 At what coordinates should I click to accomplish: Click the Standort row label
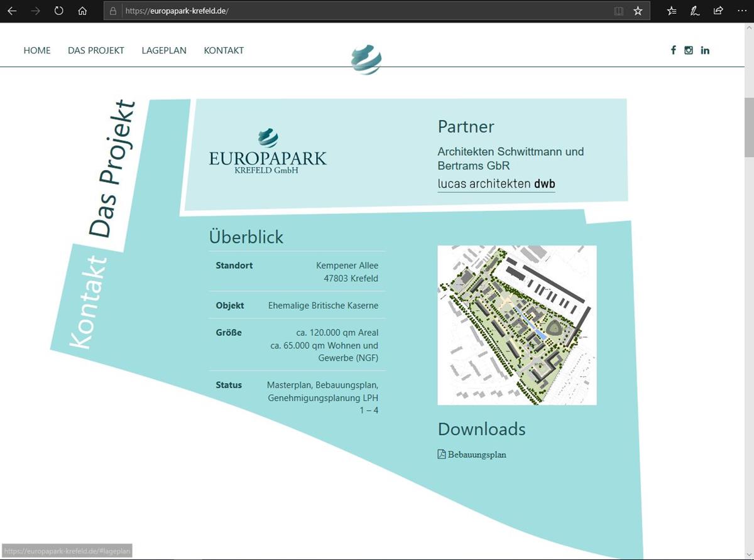(234, 266)
